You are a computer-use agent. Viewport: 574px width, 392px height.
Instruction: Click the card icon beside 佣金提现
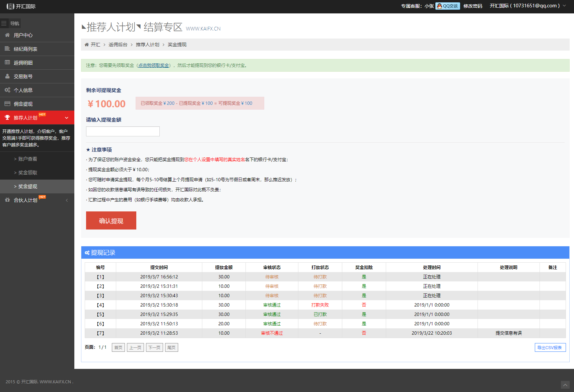click(x=7, y=104)
